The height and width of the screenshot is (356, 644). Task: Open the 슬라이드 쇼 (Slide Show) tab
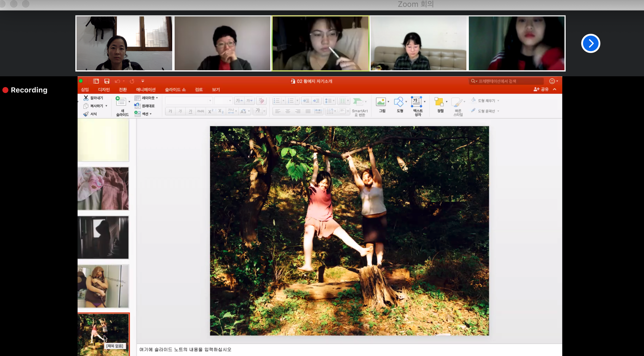click(175, 89)
